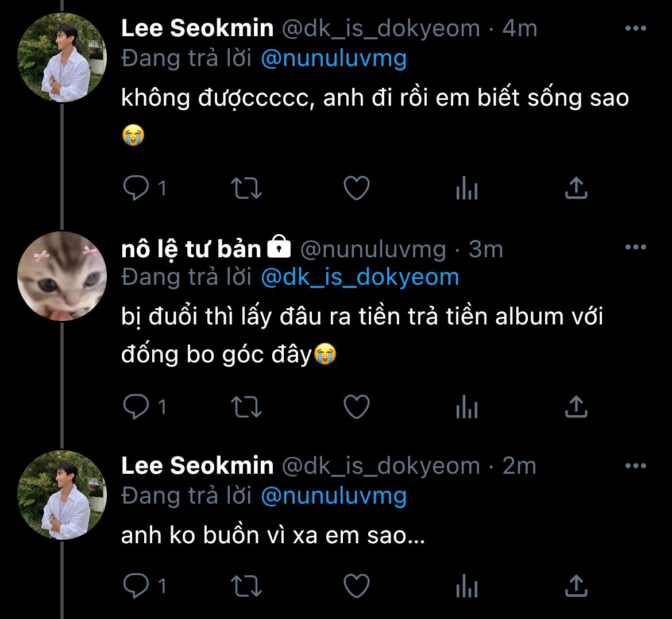The height and width of the screenshot is (619, 672).
Task: Share the 'anh ko buồn vì xa em' tweet
Action: (576, 586)
